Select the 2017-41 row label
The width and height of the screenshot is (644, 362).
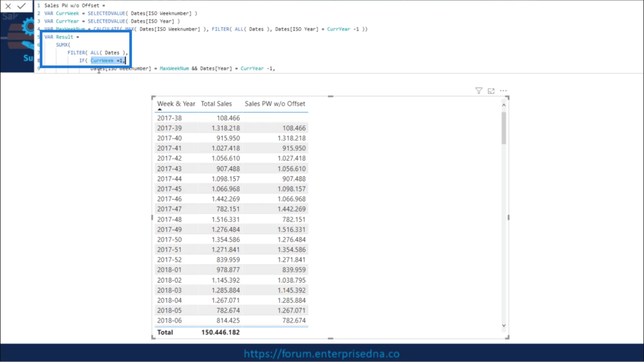click(x=169, y=148)
